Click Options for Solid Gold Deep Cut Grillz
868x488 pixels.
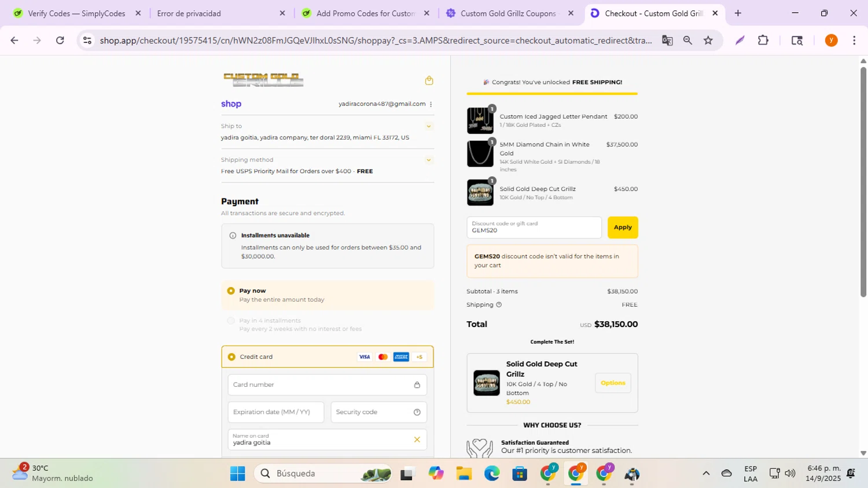(613, 383)
